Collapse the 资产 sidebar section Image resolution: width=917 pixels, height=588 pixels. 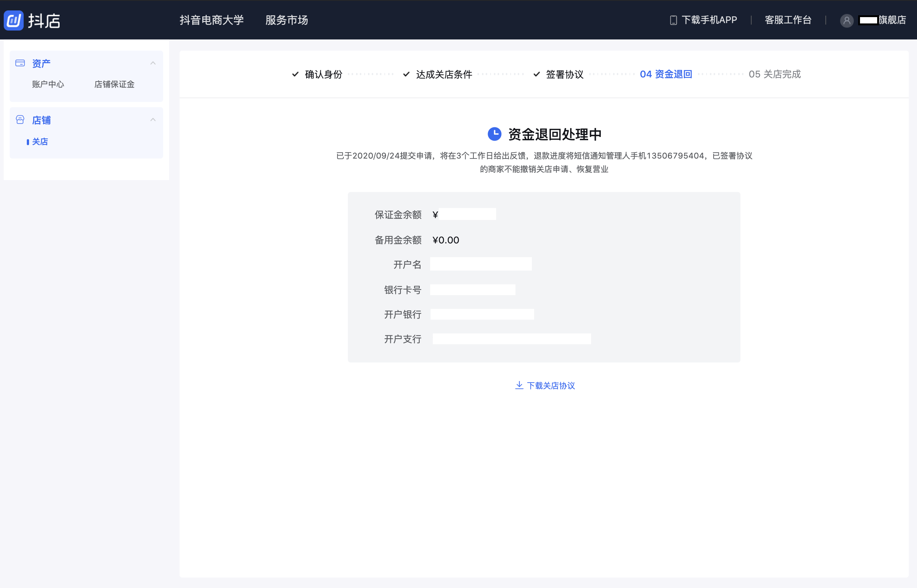pos(153,62)
